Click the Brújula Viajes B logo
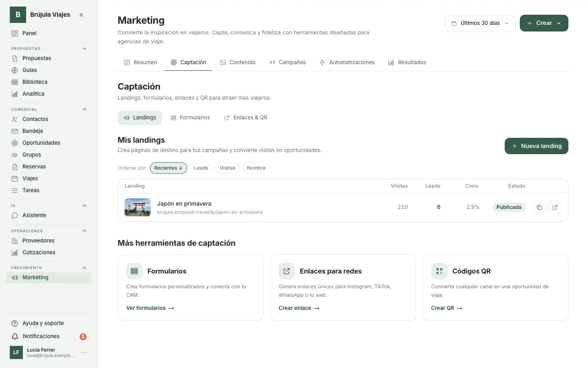Image resolution: width=588 pixels, height=368 pixels. coord(18,15)
